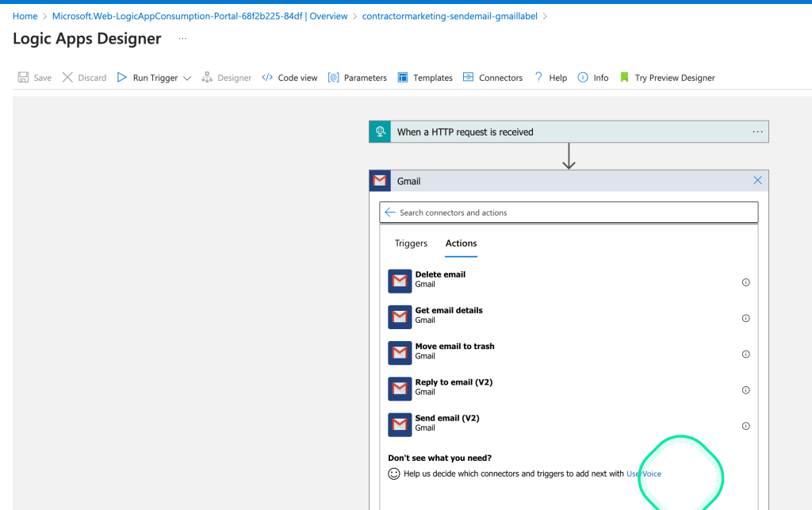Screen dimensions: 812x510
Task: Show info for Move email to trash action
Action: pos(745,355)
